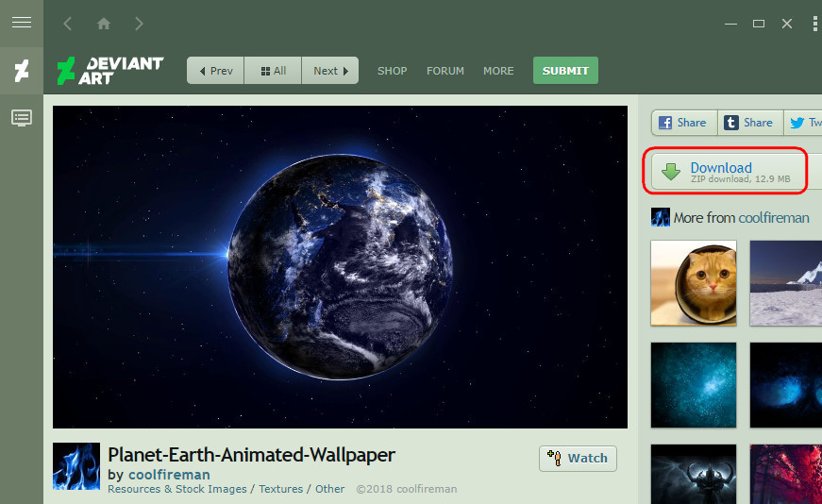Go to Next deviation

coord(330,70)
